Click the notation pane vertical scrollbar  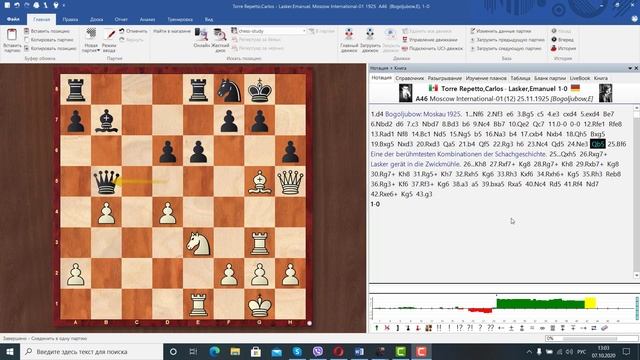pyautogui.click(x=636, y=192)
